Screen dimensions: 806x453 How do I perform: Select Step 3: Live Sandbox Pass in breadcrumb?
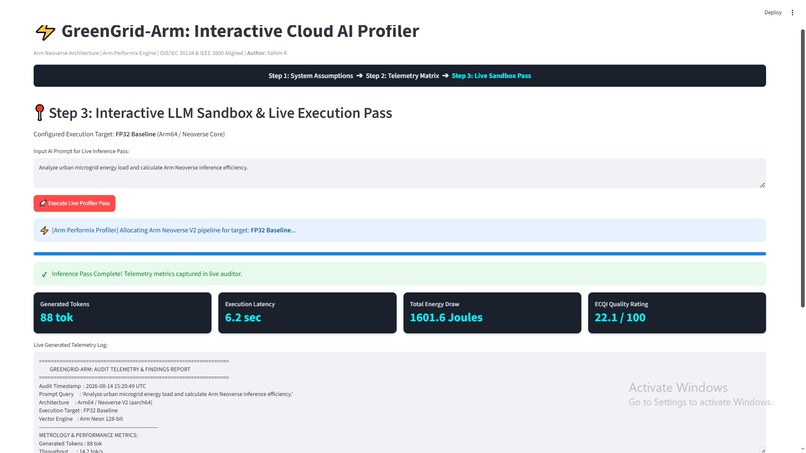(491, 76)
